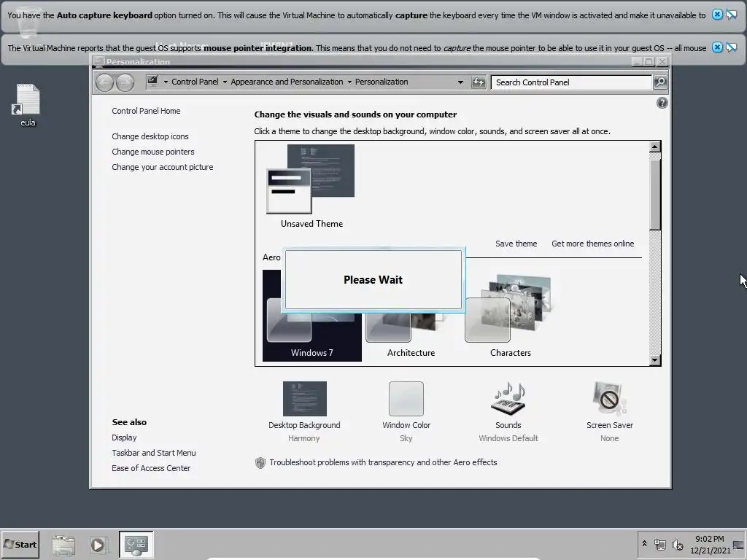Open Ease of Access Center link

click(151, 468)
